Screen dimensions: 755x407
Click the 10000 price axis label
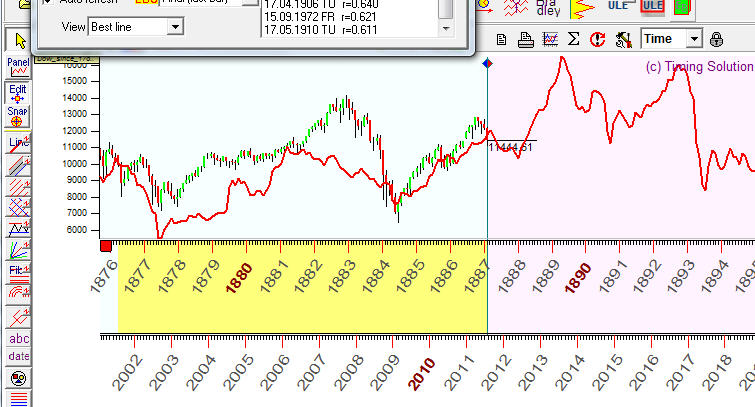pos(75,164)
